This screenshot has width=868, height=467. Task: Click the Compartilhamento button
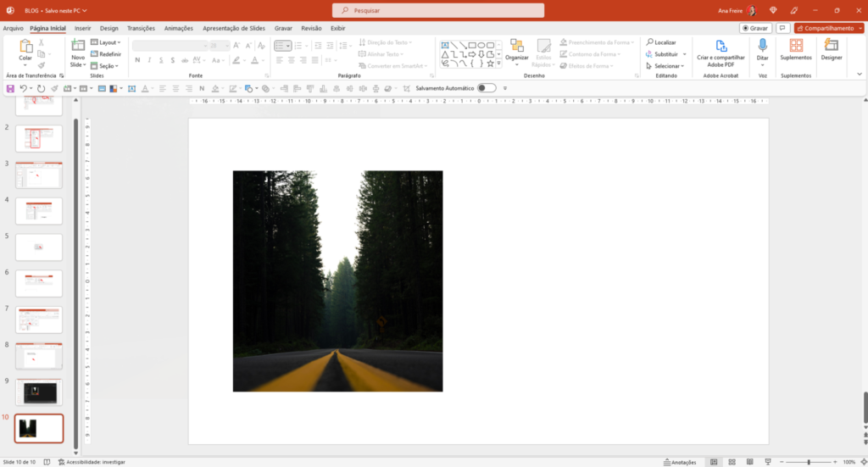[x=825, y=28]
